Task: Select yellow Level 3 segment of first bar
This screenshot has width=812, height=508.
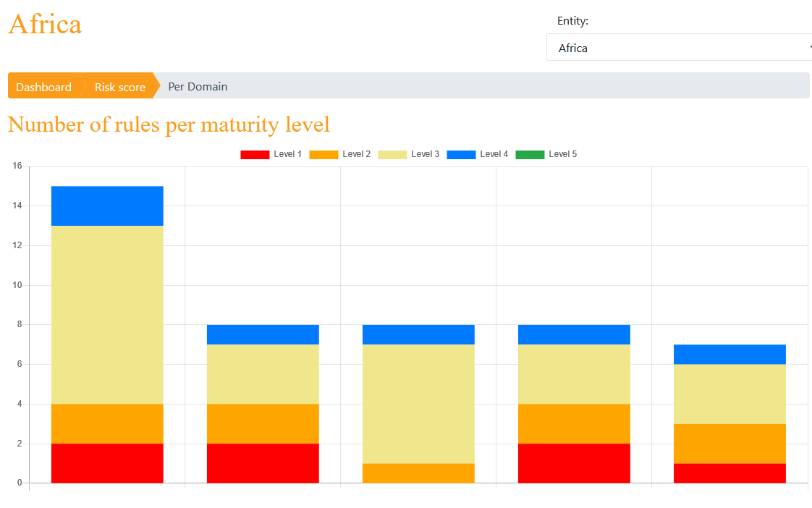Action: point(107,315)
